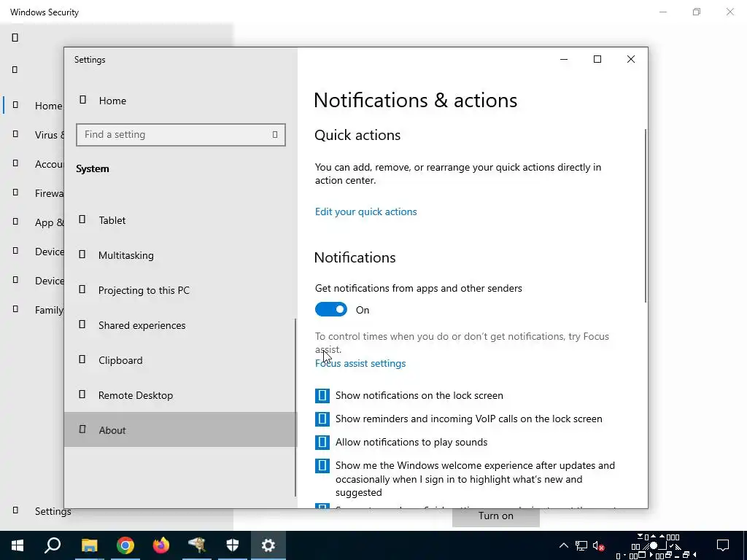Click the About icon in sidebar
This screenshot has height=560, width=747.
(x=82, y=429)
